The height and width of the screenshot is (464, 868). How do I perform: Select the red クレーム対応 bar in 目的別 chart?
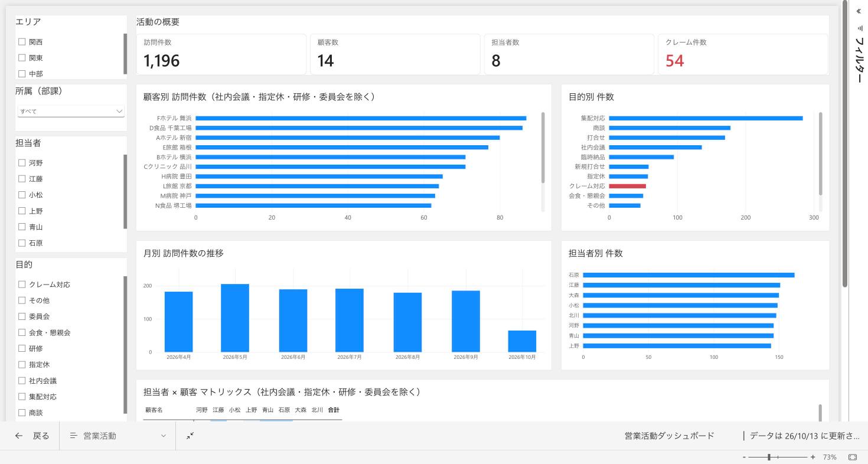[x=627, y=186]
